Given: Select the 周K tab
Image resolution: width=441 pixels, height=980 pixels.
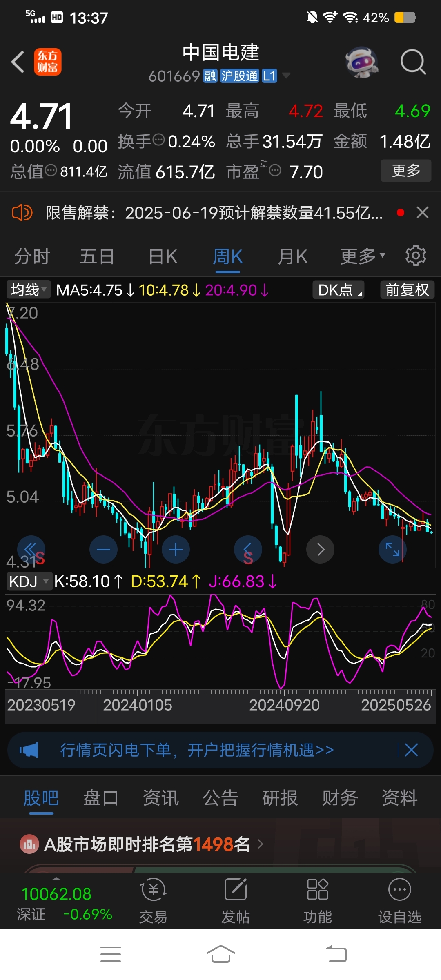Looking at the screenshot, I should [227, 256].
